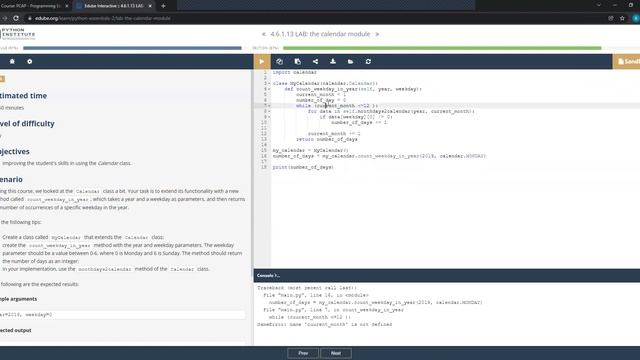Click the 'Objectives' heading
This screenshot has width=640, height=360.
pyautogui.click(x=15, y=151)
